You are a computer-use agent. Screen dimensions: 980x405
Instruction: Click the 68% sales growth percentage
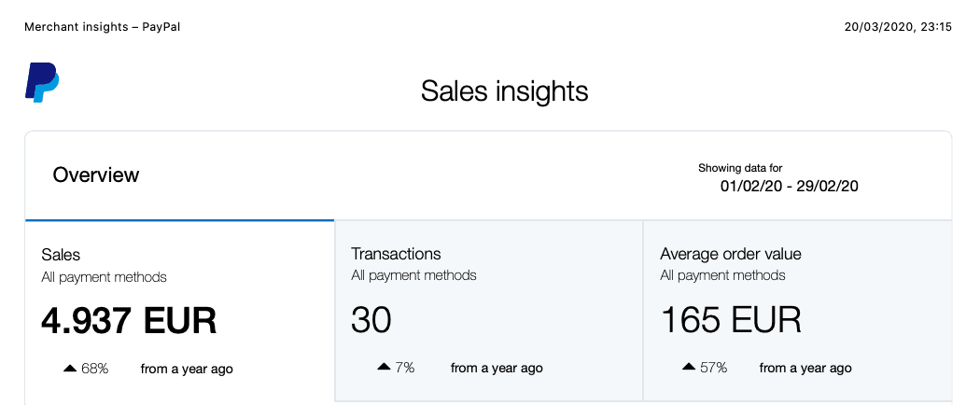pyautogui.click(x=95, y=369)
